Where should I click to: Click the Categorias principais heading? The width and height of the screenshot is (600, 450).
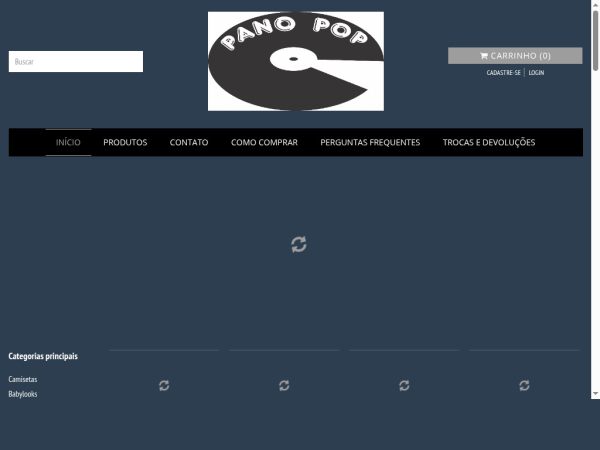(43, 356)
